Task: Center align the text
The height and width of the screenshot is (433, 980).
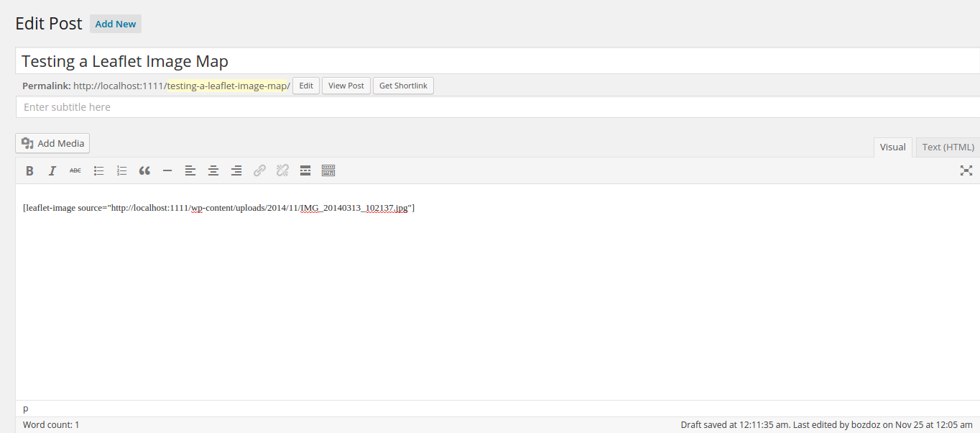Action: point(213,170)
